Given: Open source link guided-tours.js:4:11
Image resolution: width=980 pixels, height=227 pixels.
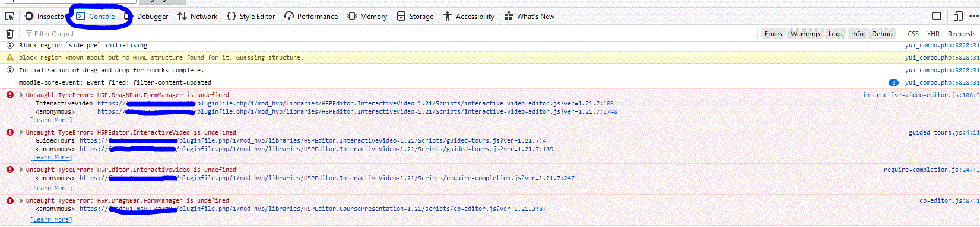Looking at the screenshot, I should point(944,132).
